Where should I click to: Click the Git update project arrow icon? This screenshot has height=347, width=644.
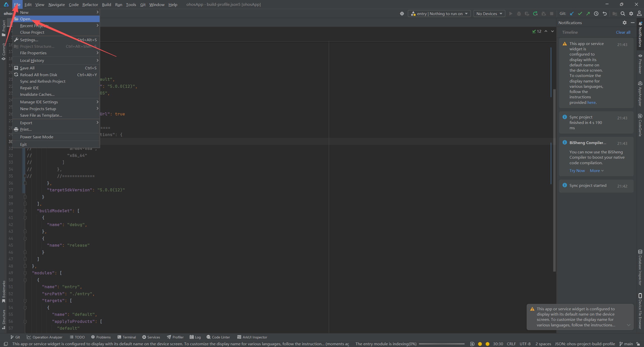pos(572,14)
